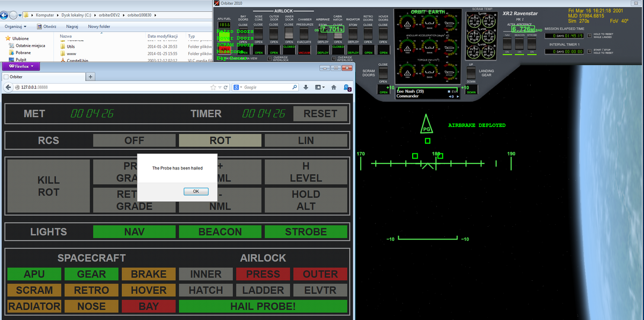Open Firefox downloads arrow icon
The width and height of the screenshot is (644, 320).
click(x=305, y=87)
